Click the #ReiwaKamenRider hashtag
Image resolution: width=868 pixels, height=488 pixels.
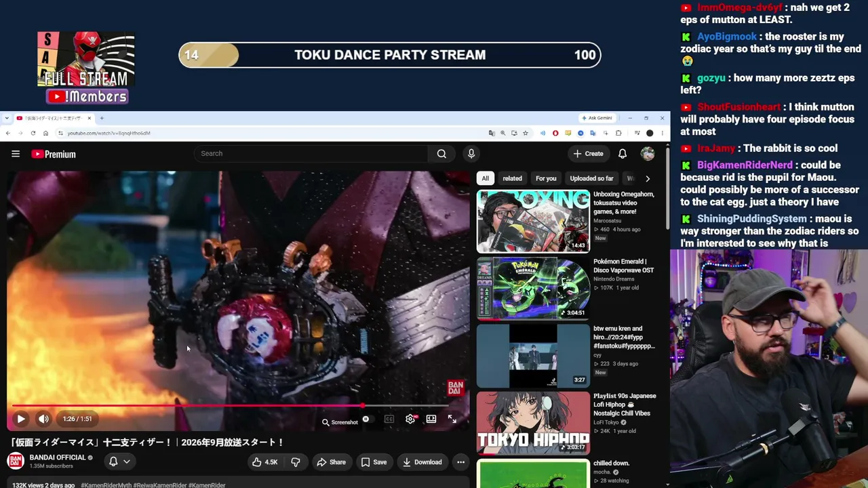(x=159, y=485)
